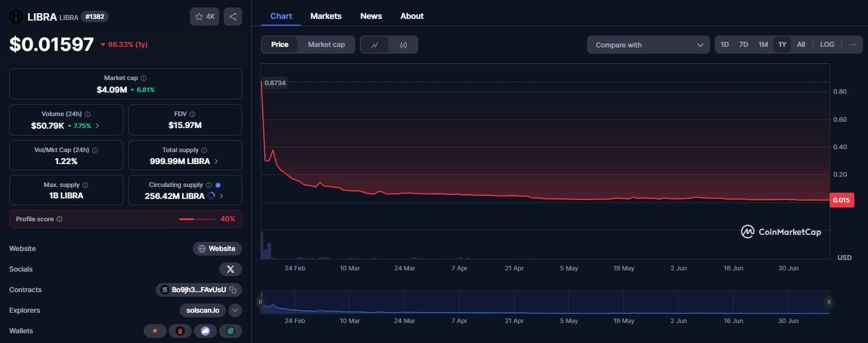
Task: Show Volume (24h) info icon
Action: [87, 114]
